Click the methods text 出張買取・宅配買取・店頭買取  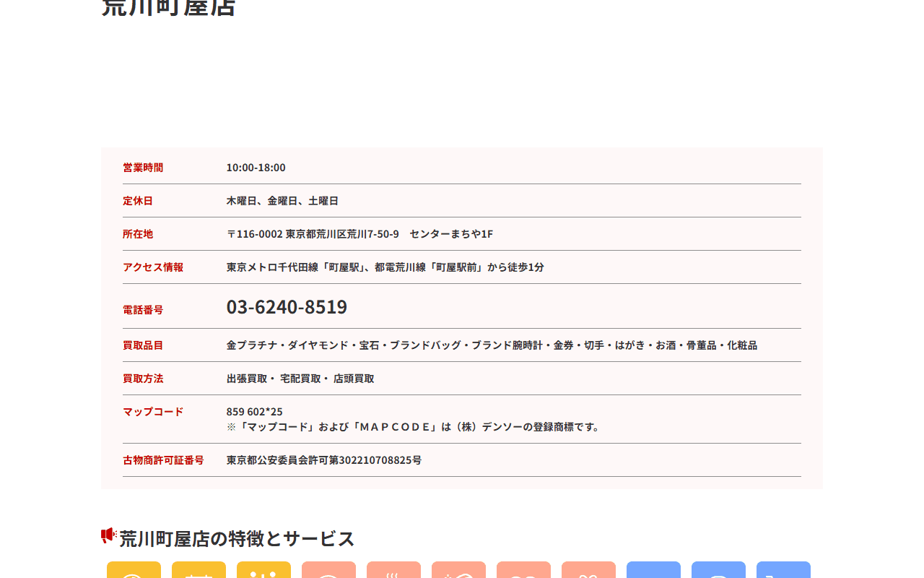pyautogui.click(x=300, y=379)
